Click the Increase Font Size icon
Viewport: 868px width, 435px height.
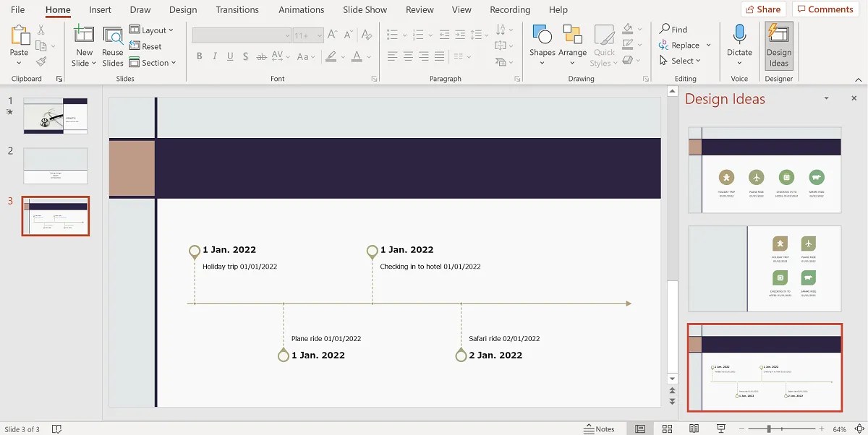331,33
